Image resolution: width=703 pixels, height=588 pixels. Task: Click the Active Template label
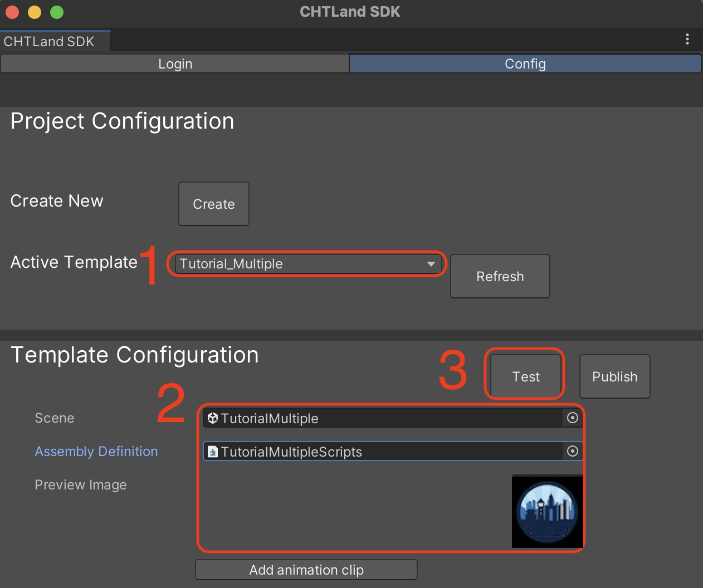tap(74, 262)
